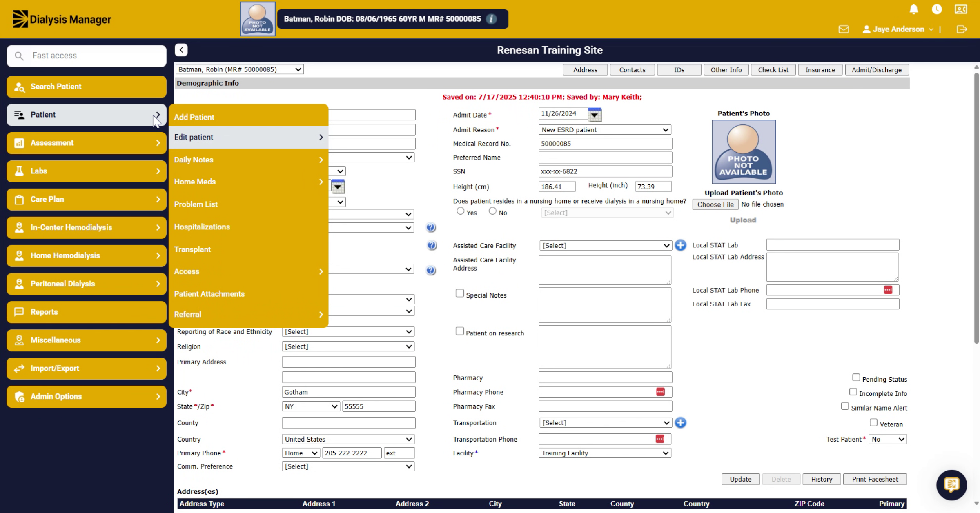Select Yes for nursing home residence
Viewport: 980px width, 513px height.
pos(460,211)
